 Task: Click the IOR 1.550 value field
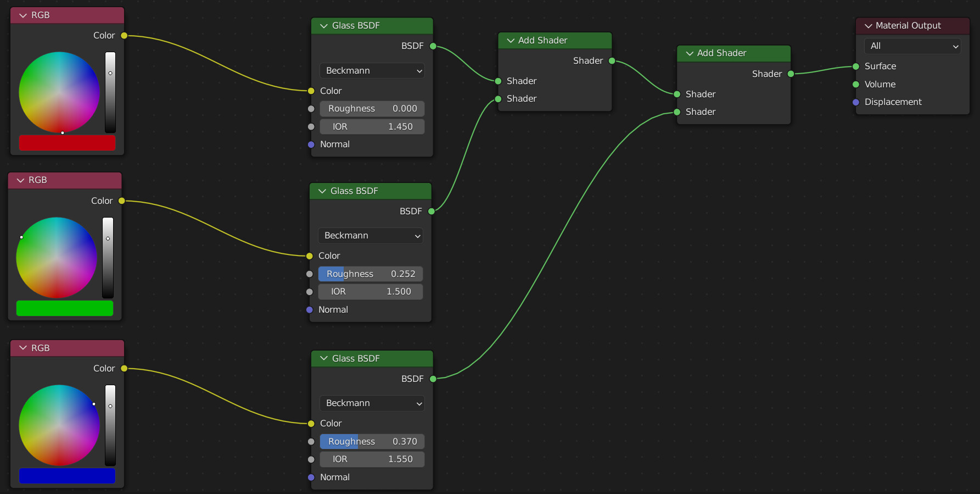tap(372, 459)
